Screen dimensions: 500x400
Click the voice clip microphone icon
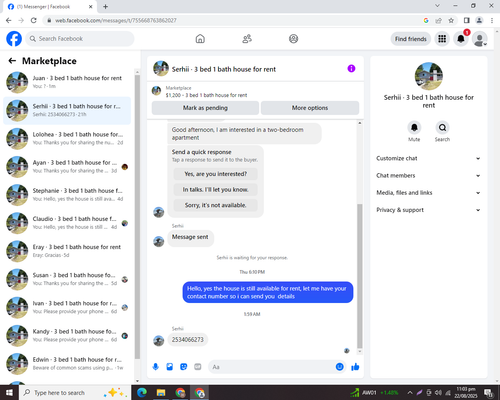click(155, 367)
